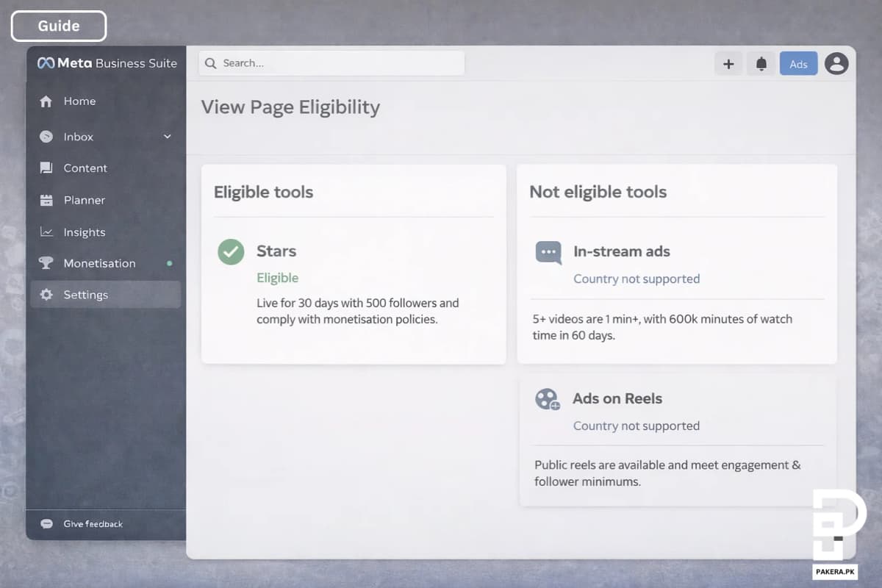Click the Meta logo icon
Image resolution: width=882 pixels, height=588 pixels.
click(46, 63)
